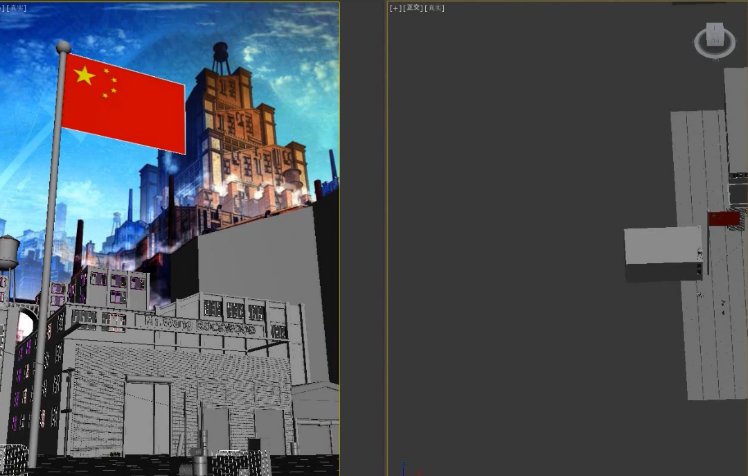Open 真实 shading menu in left viewport
Screen dimensions: 748x476
point(17,8)
